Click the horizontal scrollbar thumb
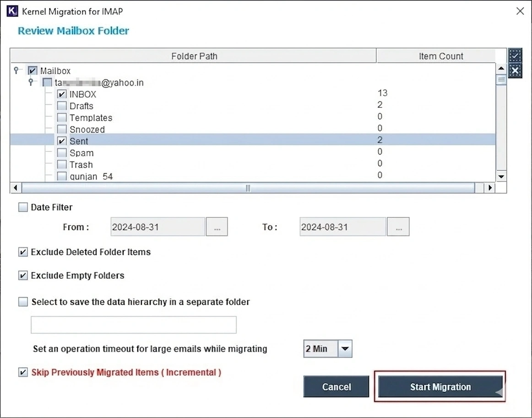Image resolution: width=532 pixels, height=418 pixels. pyautogui.click(x=248, y=188)
